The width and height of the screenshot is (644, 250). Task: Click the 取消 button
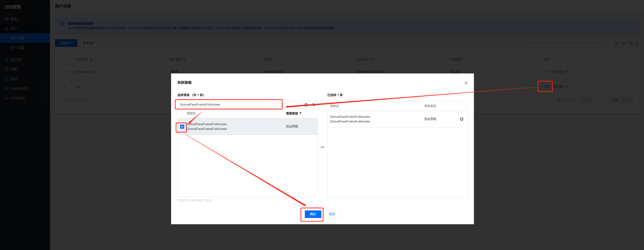click(332, 214)
